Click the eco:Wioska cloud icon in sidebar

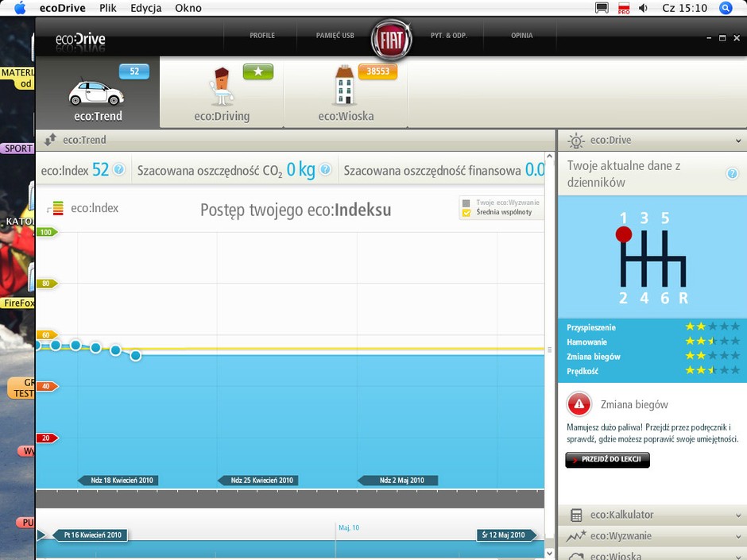[x=576, y=556]
